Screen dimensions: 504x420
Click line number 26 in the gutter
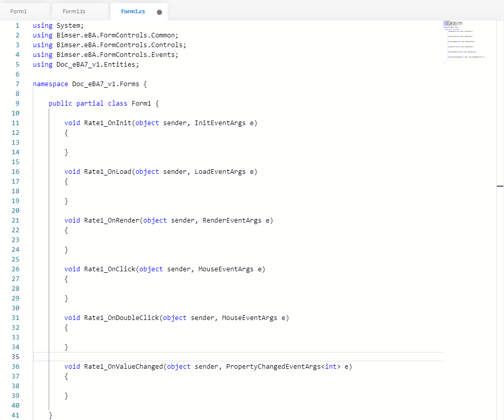coord(15,269)
